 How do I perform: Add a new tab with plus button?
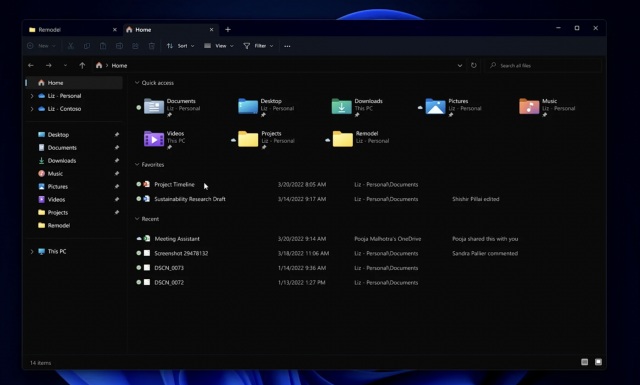[x=228, y=29]
